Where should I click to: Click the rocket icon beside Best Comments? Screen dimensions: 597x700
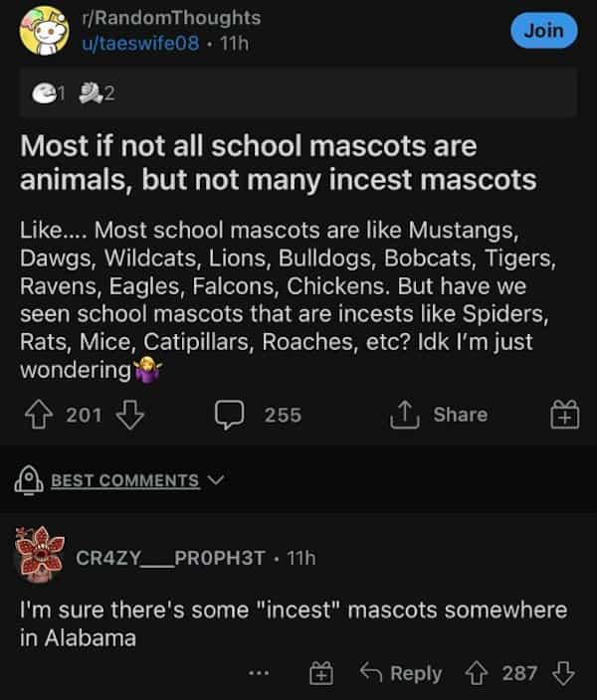click(30, 480)
